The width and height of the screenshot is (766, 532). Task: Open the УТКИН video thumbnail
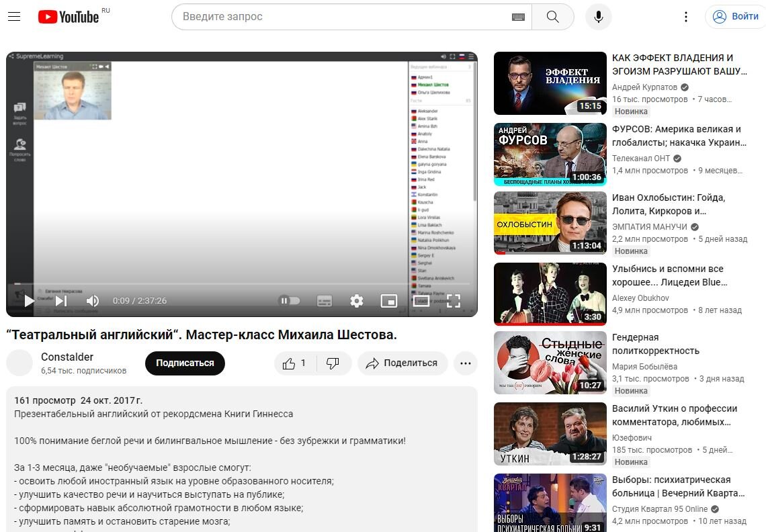pyautogui.click(x=550, y=434)
